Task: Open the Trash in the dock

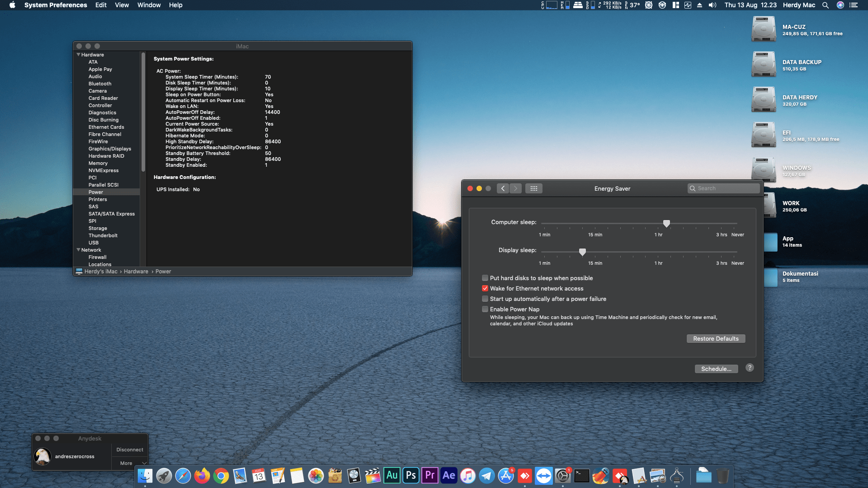Action: [x=723, y=476]
